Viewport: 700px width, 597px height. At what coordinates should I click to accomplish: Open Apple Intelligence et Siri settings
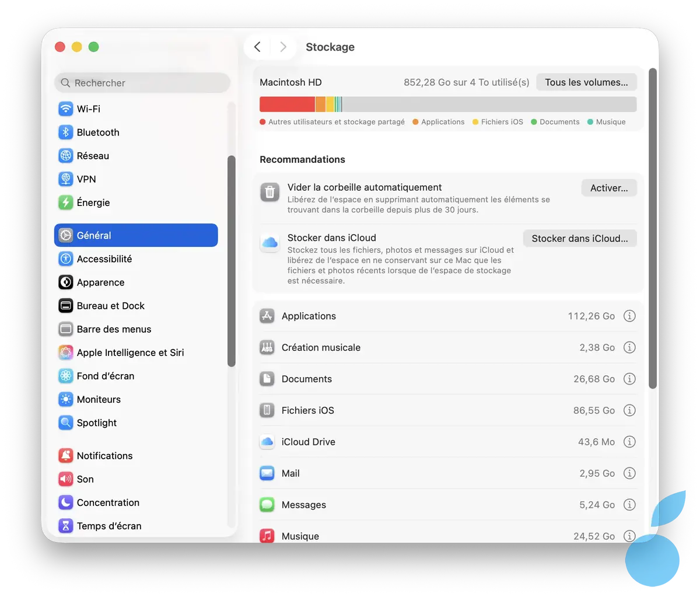pos(130,352)
